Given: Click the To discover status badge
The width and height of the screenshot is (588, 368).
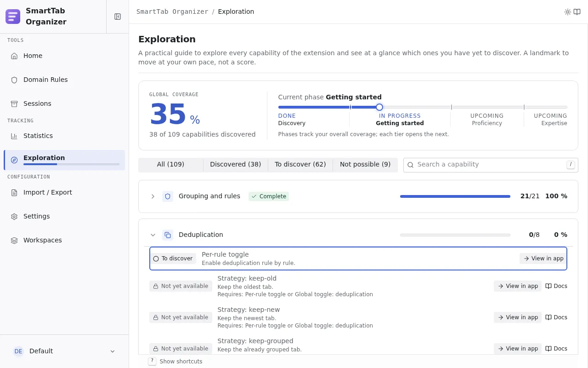Looking at the screenshot, I should [173, 259].
